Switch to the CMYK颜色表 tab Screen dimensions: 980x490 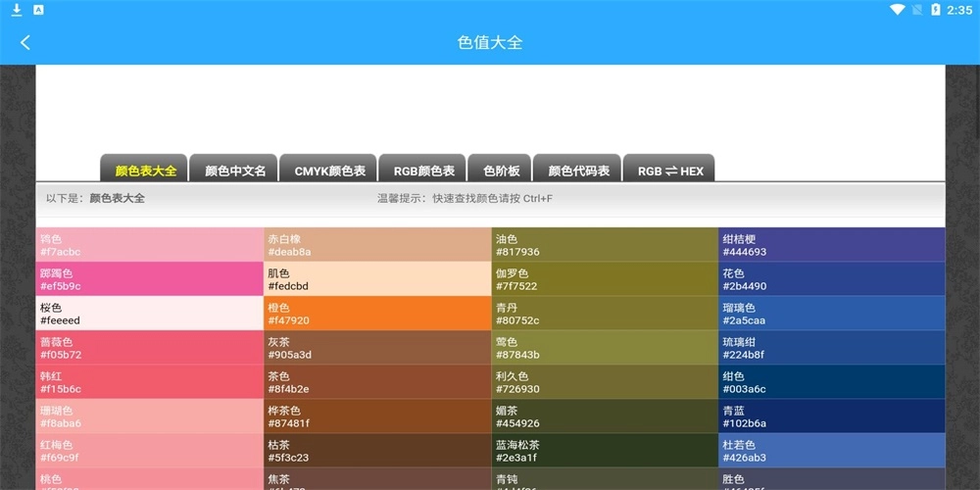pyautogui.click(x=329, y=170)
